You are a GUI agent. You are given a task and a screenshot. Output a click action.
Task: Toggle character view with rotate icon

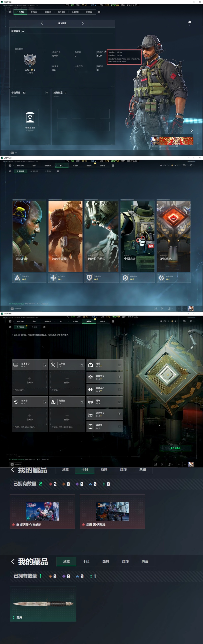coord(192,131)
